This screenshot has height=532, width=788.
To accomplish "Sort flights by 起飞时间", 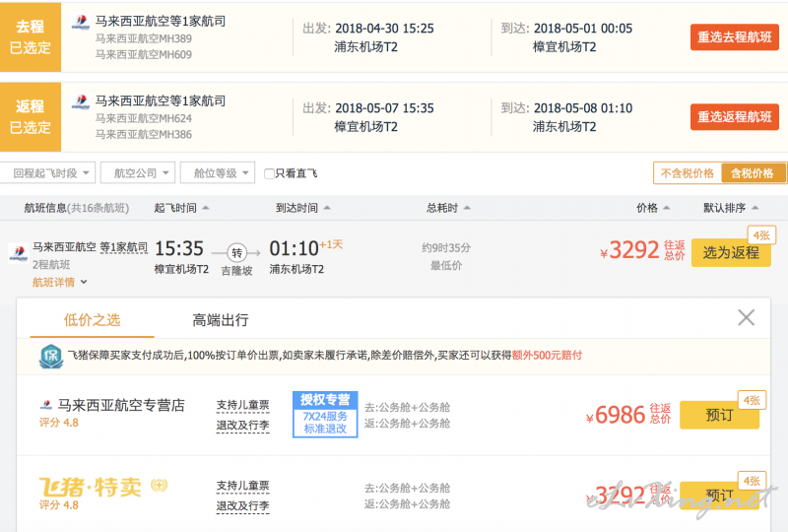I will pos(181,208).
